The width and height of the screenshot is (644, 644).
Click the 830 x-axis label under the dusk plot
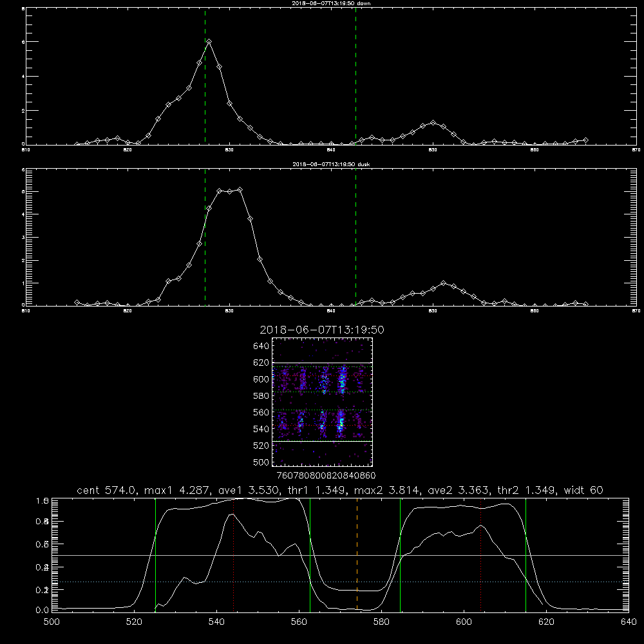click(x=229, y=311)
